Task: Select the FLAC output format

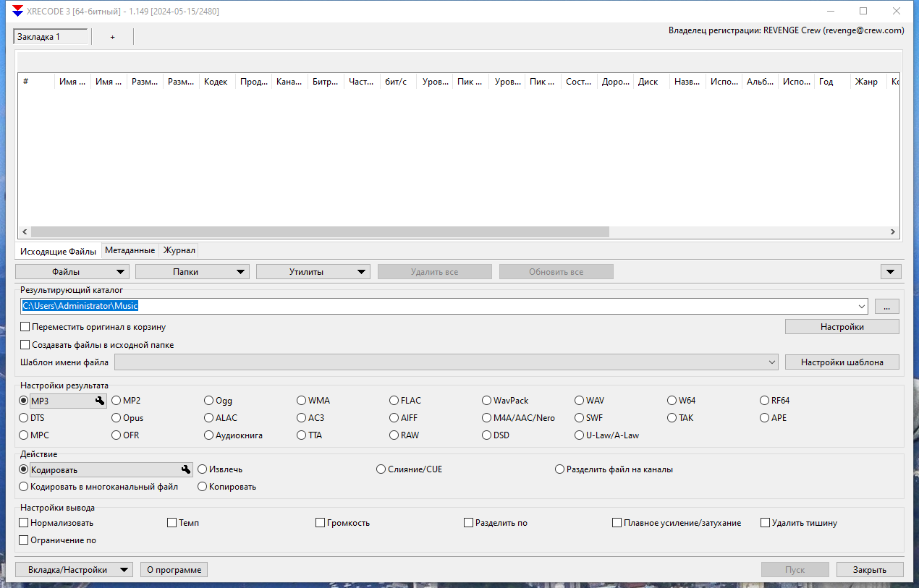Action: coord(394,401)
